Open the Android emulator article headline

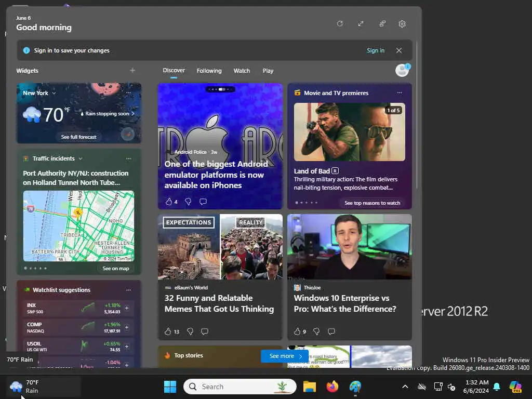[x=216, y=175]
